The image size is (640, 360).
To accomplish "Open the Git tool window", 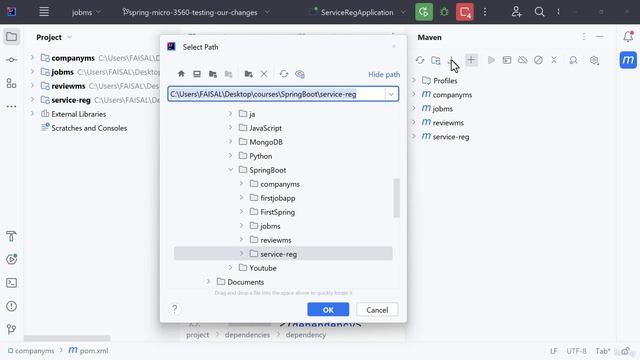I will tap(11, 329).
